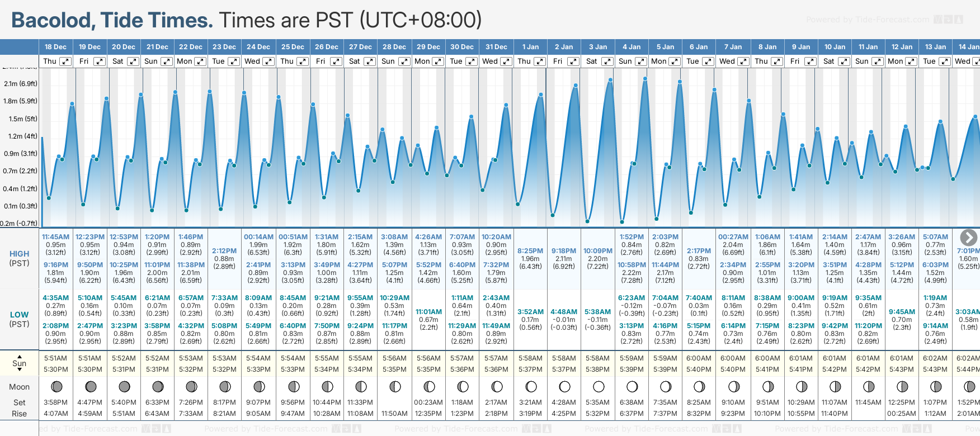Expand the Sat 3 Jan column
This screenshot has width=980, height=436.
(x=607, y=61)
